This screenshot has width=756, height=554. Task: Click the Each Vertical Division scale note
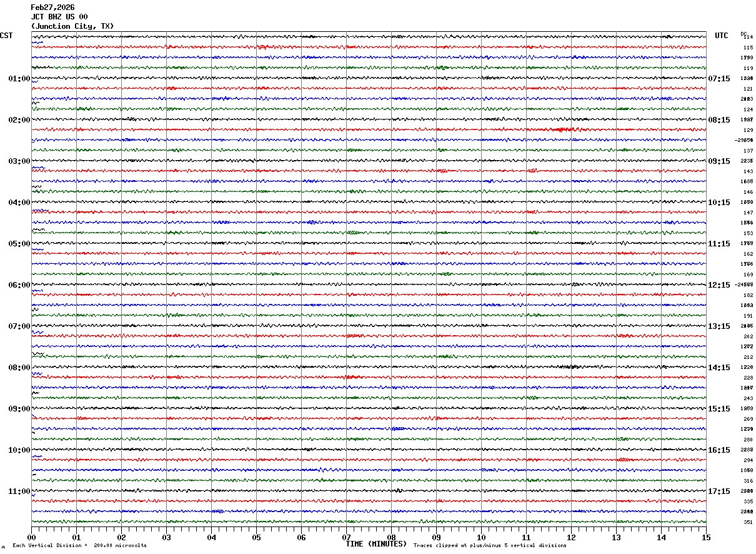pyautogui.click(x=79, y=546)
